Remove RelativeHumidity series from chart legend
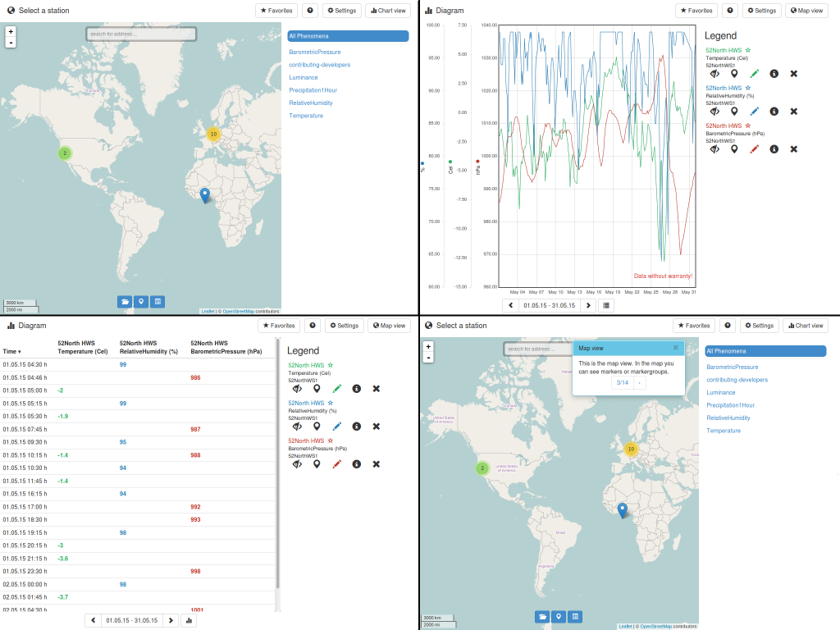 (794, 112)
